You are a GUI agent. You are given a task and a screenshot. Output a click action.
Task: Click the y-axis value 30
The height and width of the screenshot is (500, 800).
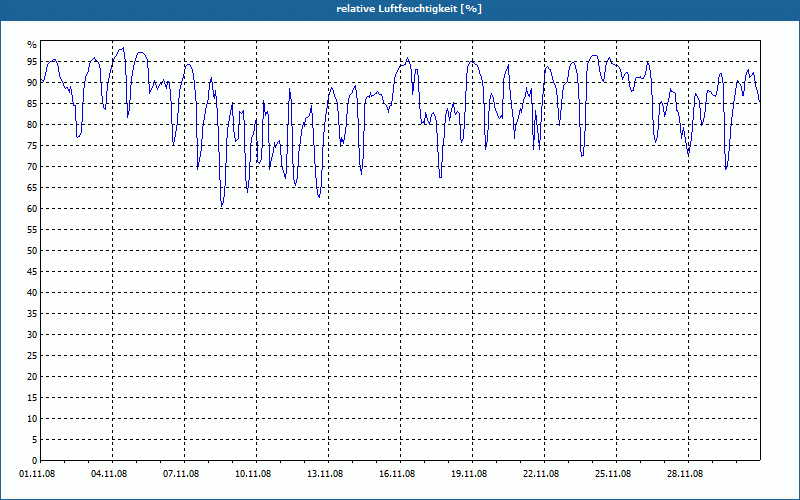point(32,335)
